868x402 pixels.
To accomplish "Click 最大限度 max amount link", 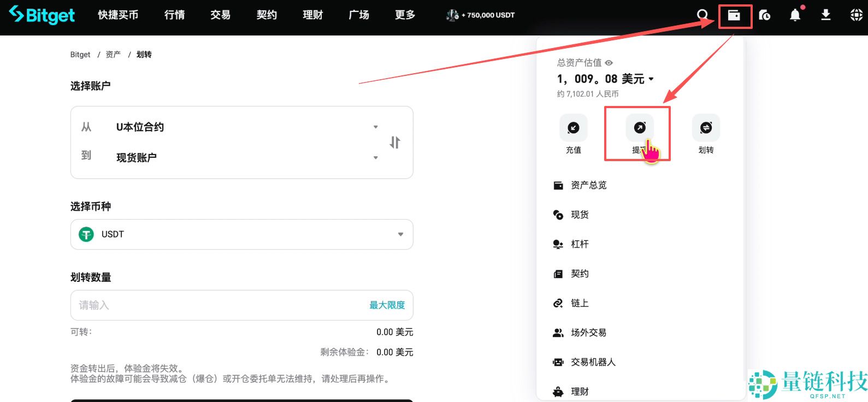I will pos(387,305).
